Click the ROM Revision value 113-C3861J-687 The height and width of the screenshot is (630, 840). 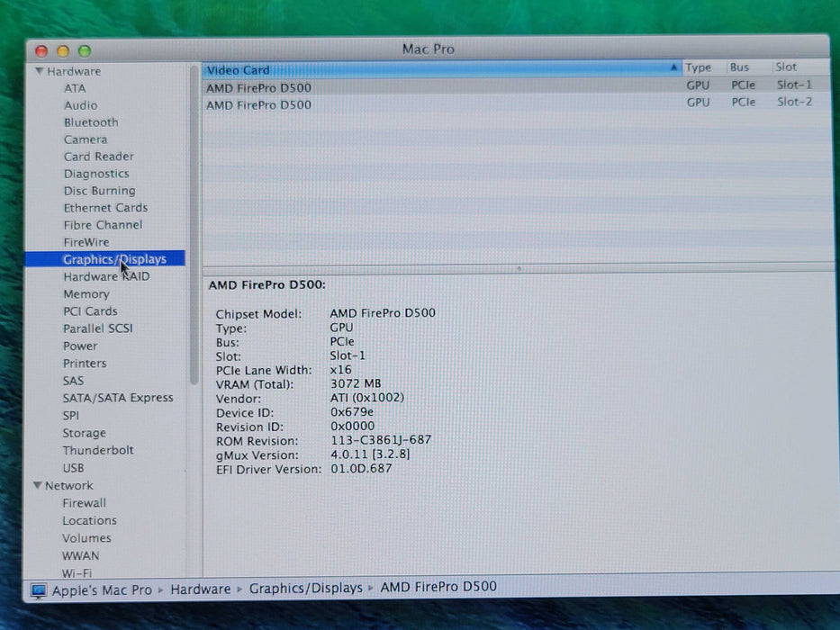pyautogui.click(x=381, y=440)
